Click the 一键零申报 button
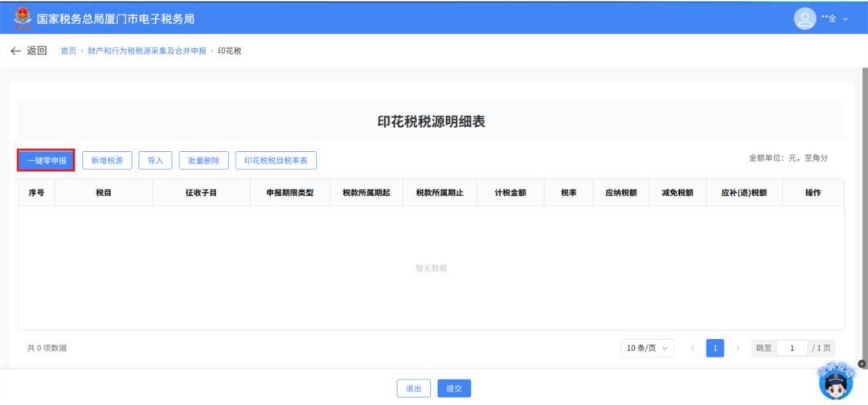 pos(47,161)
